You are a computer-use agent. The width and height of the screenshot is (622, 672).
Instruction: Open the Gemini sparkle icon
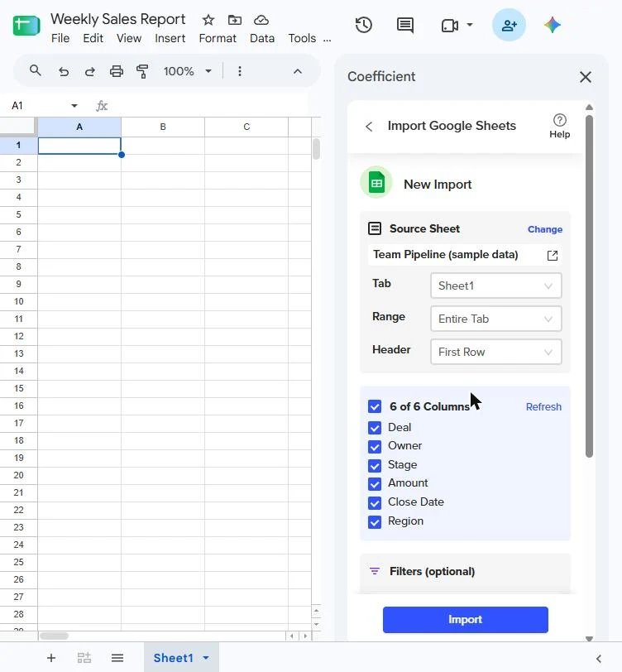pyautogui.click(x=553, y=25)
